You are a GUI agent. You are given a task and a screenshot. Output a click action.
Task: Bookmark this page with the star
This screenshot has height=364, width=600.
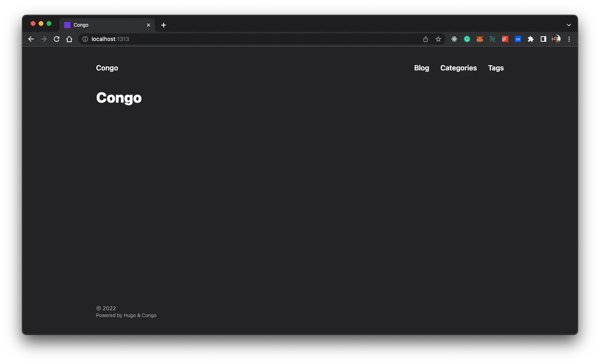tap(438, 39)
